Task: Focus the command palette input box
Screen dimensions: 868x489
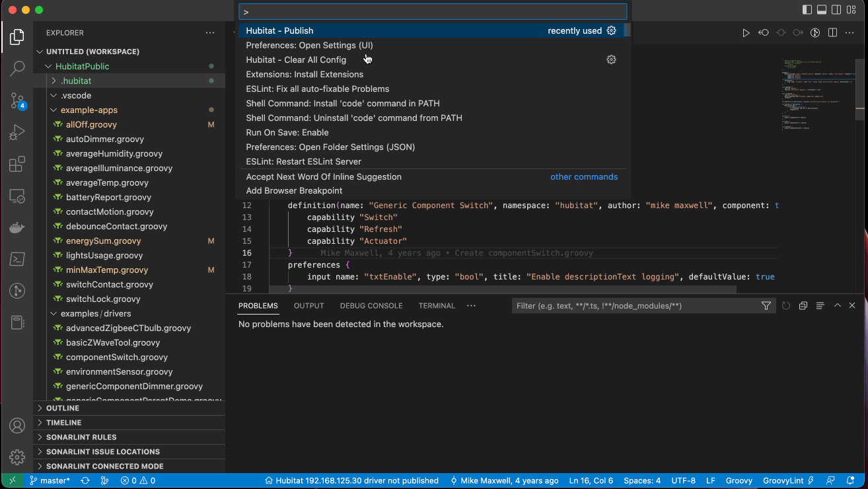Action: 433,12
